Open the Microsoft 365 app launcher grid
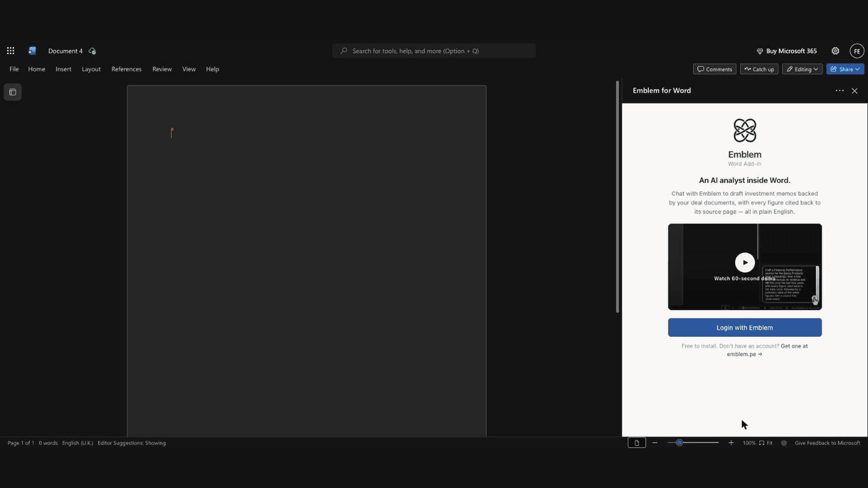 pyautogui.click(x=11, y=51)
